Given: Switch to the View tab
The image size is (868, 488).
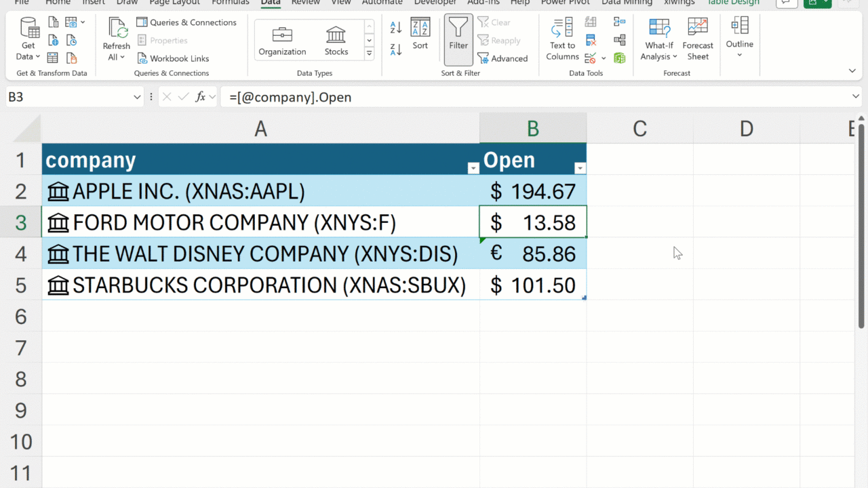Looking at the screenshot, I should tap(341, 3).
